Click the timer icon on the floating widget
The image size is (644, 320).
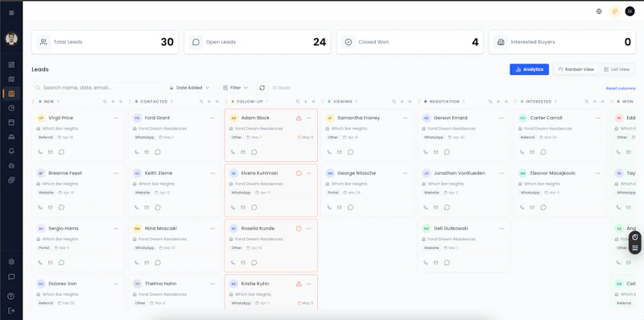point(635,237)
